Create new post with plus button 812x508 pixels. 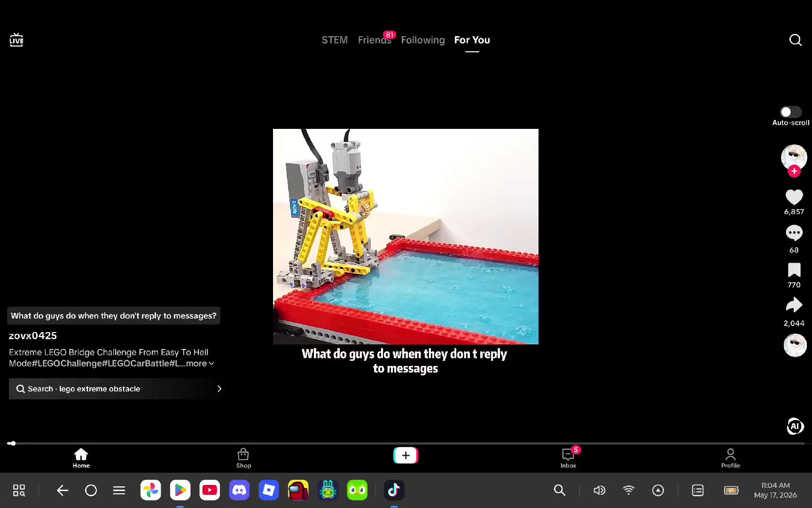pos(406,455)
